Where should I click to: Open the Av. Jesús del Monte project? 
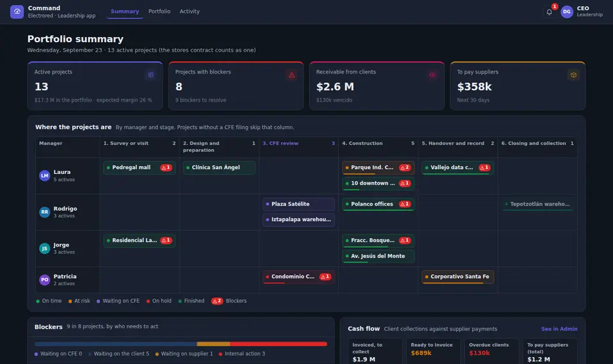tap(378, 256)
